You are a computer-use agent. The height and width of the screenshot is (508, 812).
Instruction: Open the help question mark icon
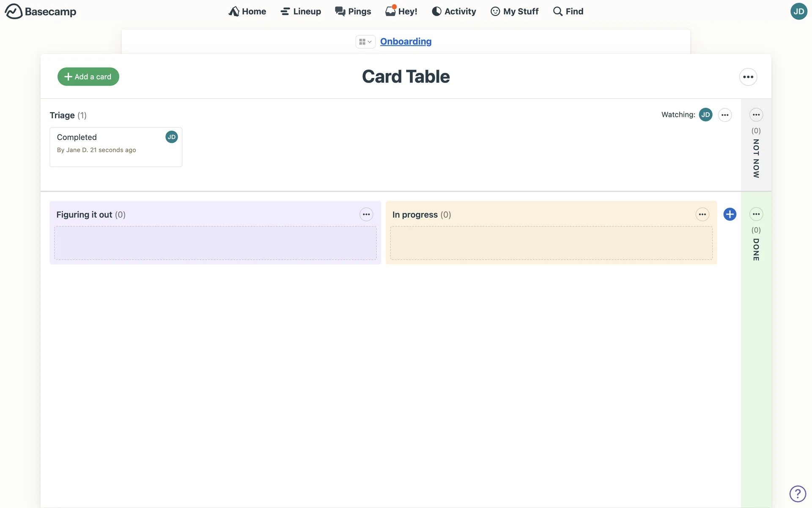click(797, 494)
